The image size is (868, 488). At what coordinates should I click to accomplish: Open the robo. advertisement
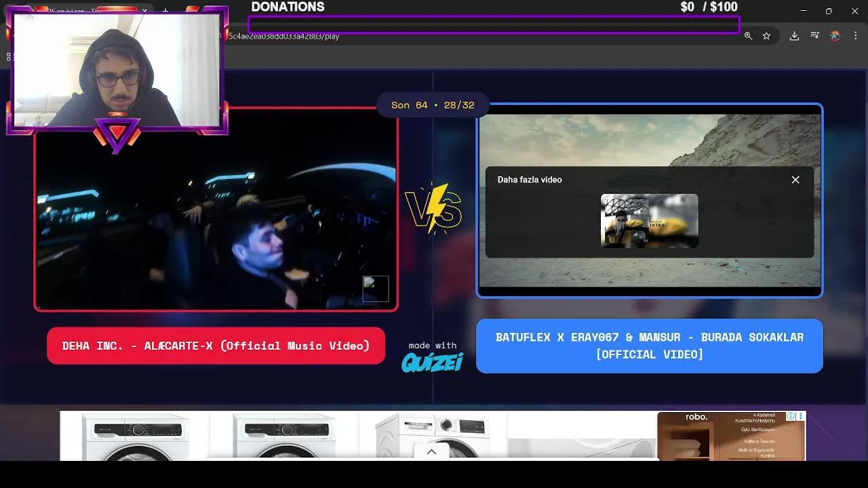click(731, 436)
